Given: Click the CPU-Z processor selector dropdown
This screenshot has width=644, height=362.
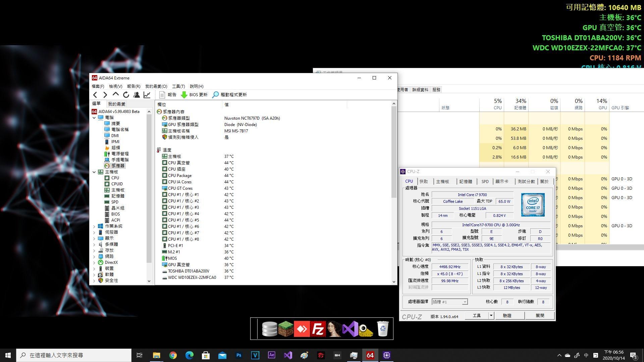Looking at the screenshot, I should coord(448,301).
